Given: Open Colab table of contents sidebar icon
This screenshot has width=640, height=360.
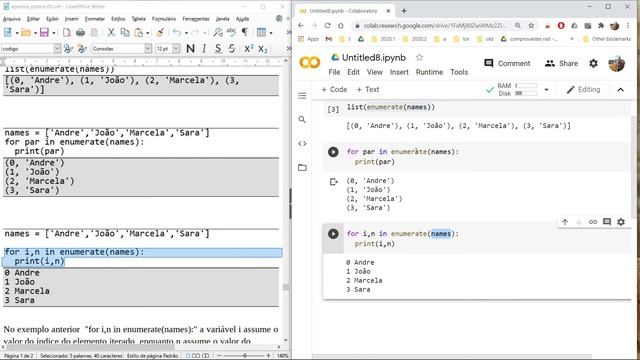Looking at the screenshot, I should click(x=302, y=96).
